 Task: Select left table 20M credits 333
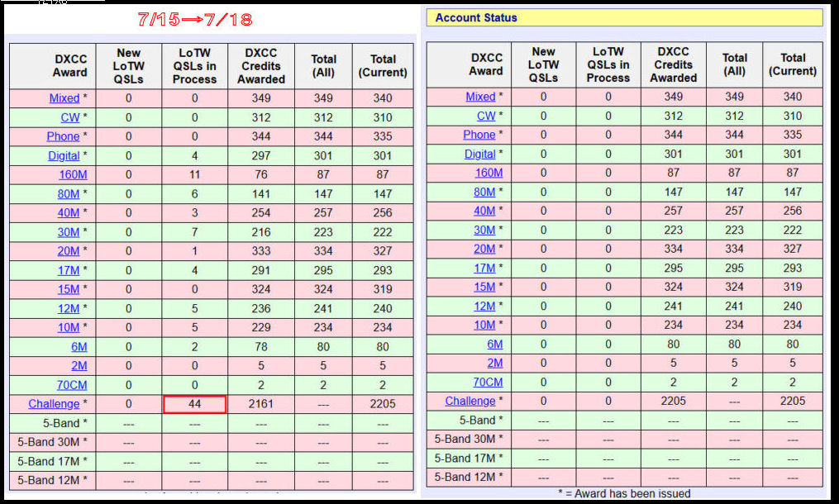261,251
